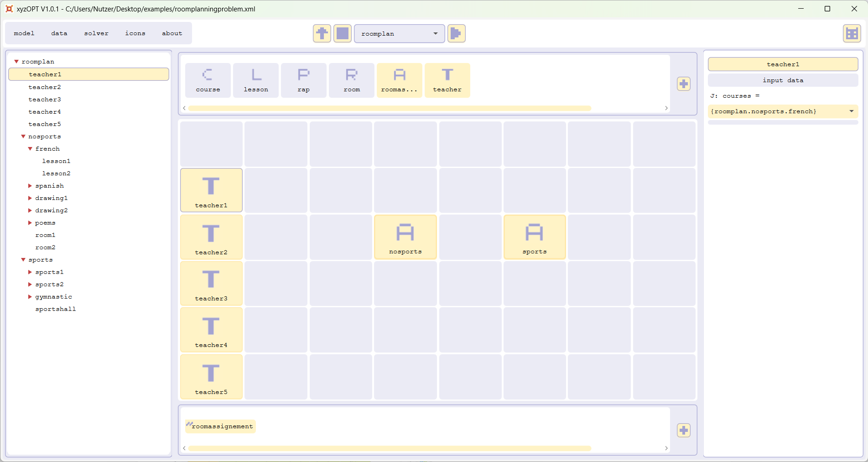Click the input data button
Viewport: 868px width, 462px height.
(783, 80)
